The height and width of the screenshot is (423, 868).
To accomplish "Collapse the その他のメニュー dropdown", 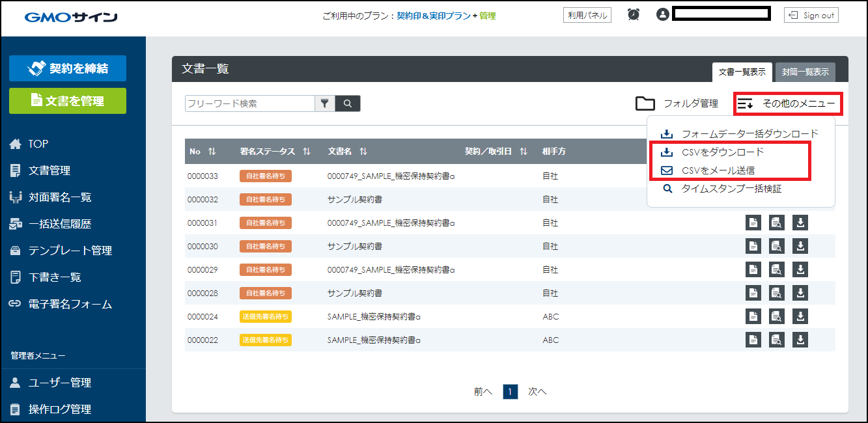I will click(788, 103).
